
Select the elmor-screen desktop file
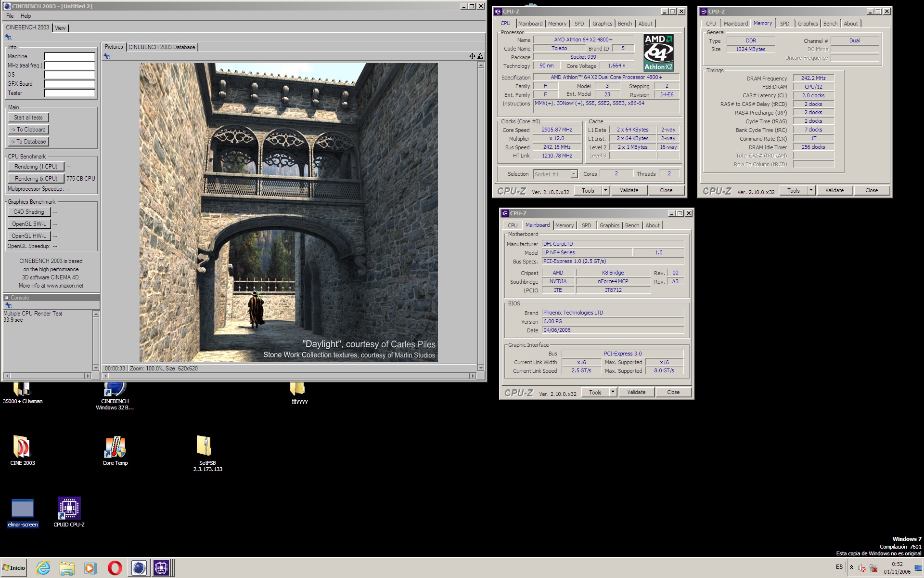[23, 512]
